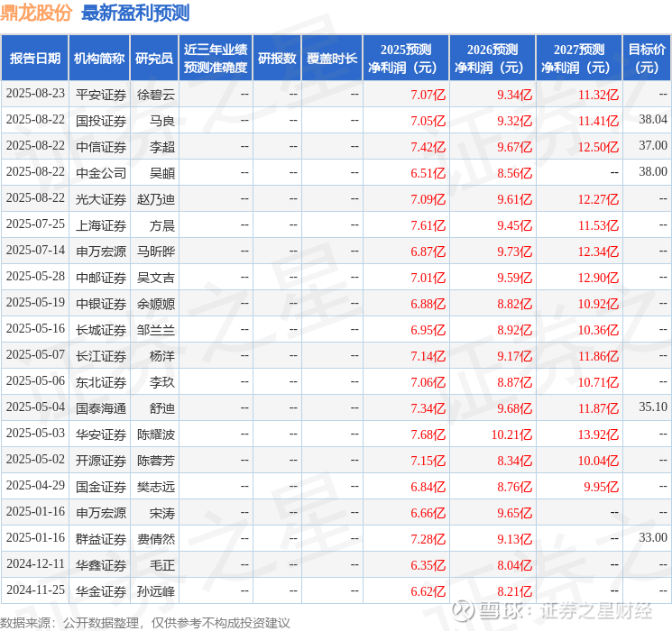Select the 光大证券 institution cell
The width and height of the screenshot is (672, 631).
[101, 199]
